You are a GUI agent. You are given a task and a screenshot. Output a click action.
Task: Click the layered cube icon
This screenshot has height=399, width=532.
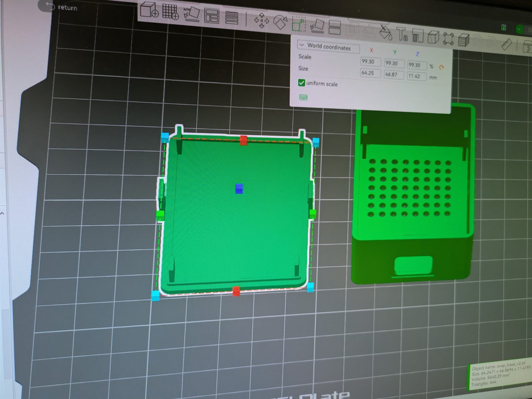[464, 40]
